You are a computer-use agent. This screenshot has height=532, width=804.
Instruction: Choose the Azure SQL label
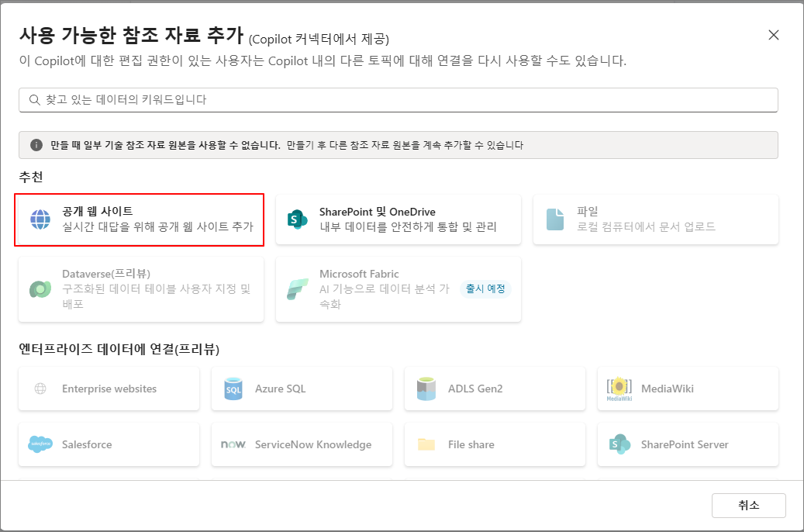[281, 389]
